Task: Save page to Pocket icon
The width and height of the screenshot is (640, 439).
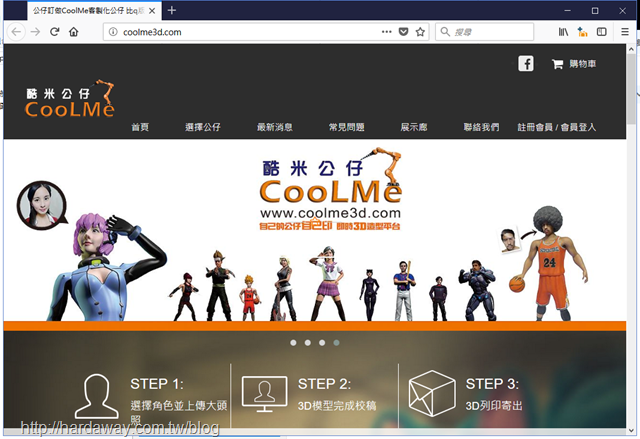Action: click(403, 32)
